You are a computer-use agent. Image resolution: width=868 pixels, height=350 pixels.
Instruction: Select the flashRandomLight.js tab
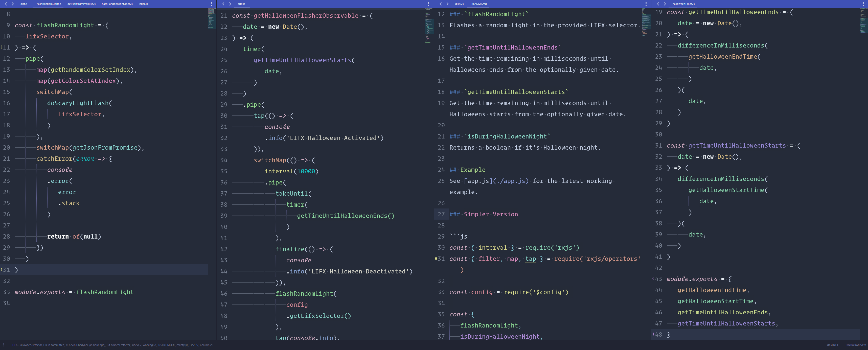(x=49, y=4)
